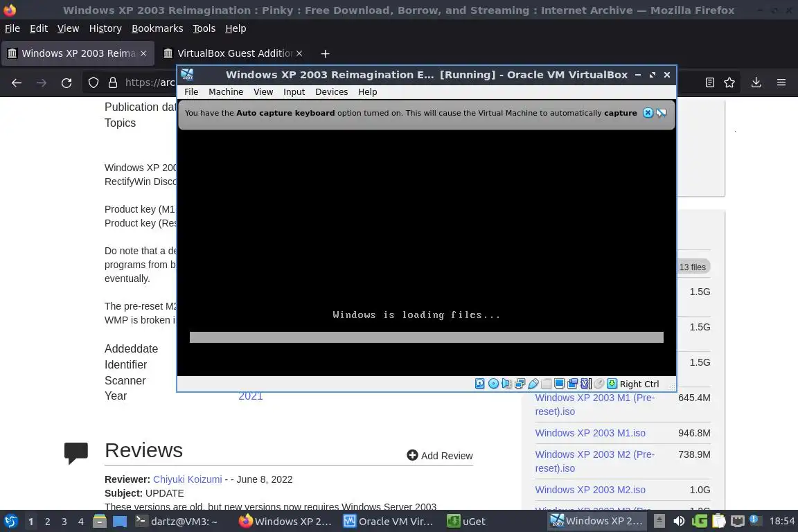
Task: Click the don't-show-again icon on VirtualBox notification
Action: [x=662, y=113]
